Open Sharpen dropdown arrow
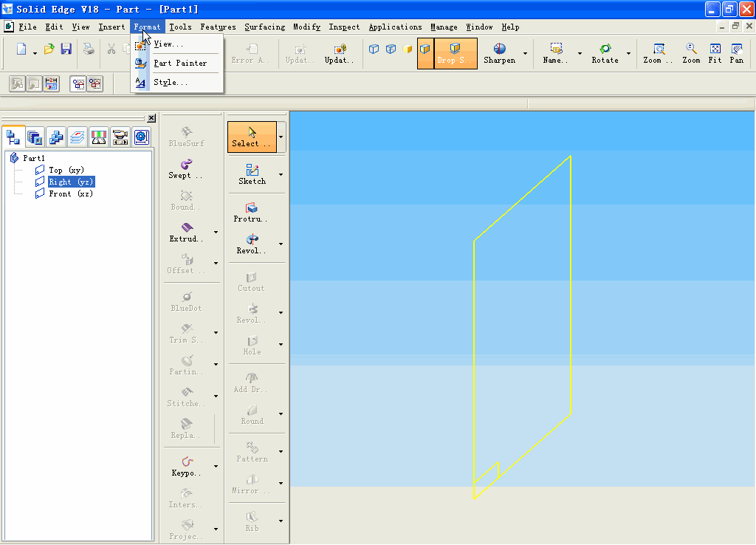The image size is (756, 545). click(x=525, y=53)
